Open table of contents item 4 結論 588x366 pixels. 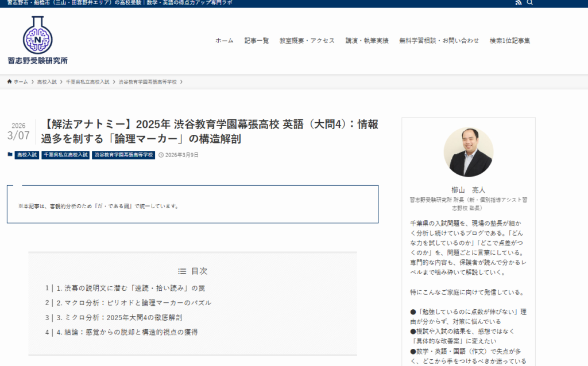pos(127,332)
